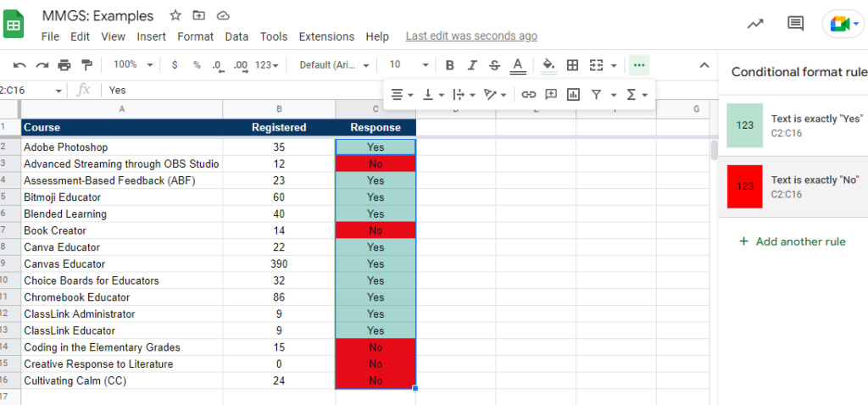The width and height of the screenshot is (868, 405).
Task: Open comment history icon
Action: 795,23
